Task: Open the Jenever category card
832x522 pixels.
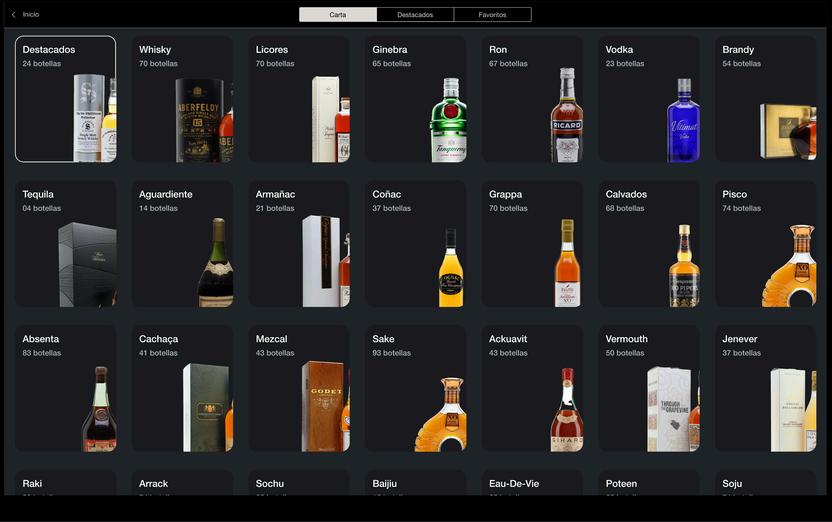Action: click(x=766, y=388)
